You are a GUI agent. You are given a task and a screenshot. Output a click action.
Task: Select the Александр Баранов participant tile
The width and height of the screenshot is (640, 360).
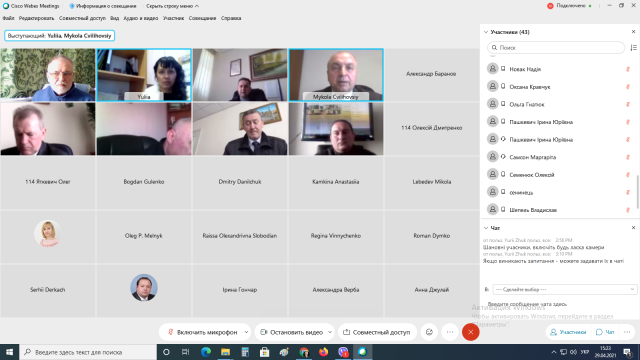(x=431, y=74)
